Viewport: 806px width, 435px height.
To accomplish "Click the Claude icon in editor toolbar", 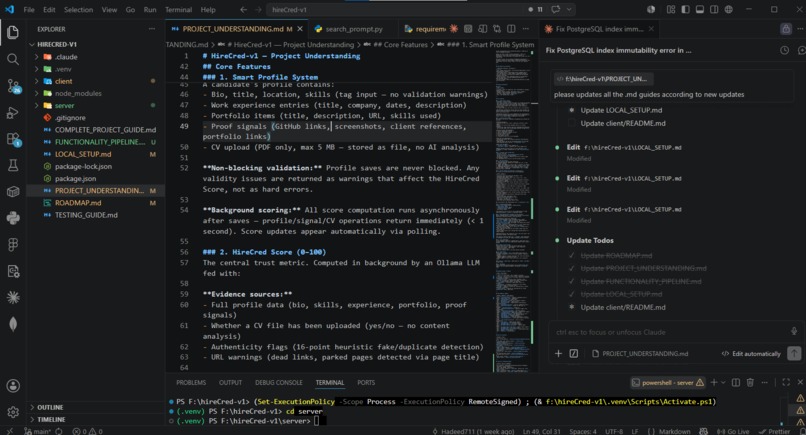I will (454, 29).
